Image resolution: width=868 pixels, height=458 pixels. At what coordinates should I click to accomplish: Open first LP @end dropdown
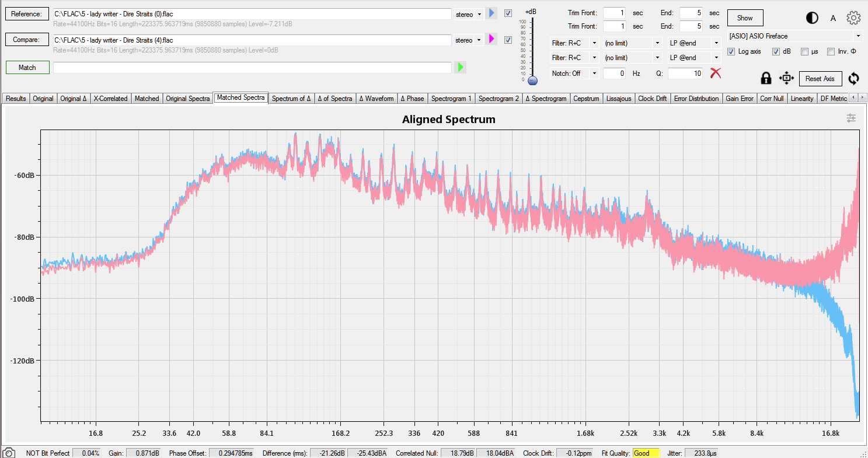[x=694, y=43]
